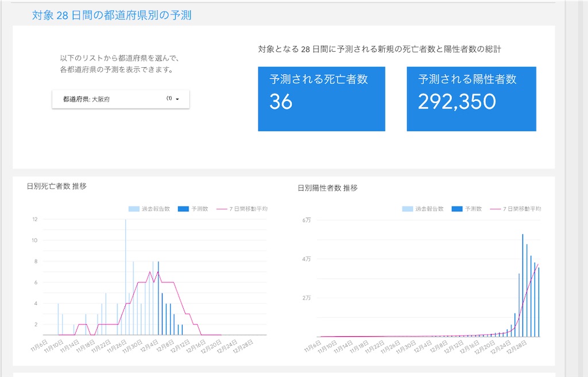Click the tallest bar in the deaths chart

click(x=126, y=277)
